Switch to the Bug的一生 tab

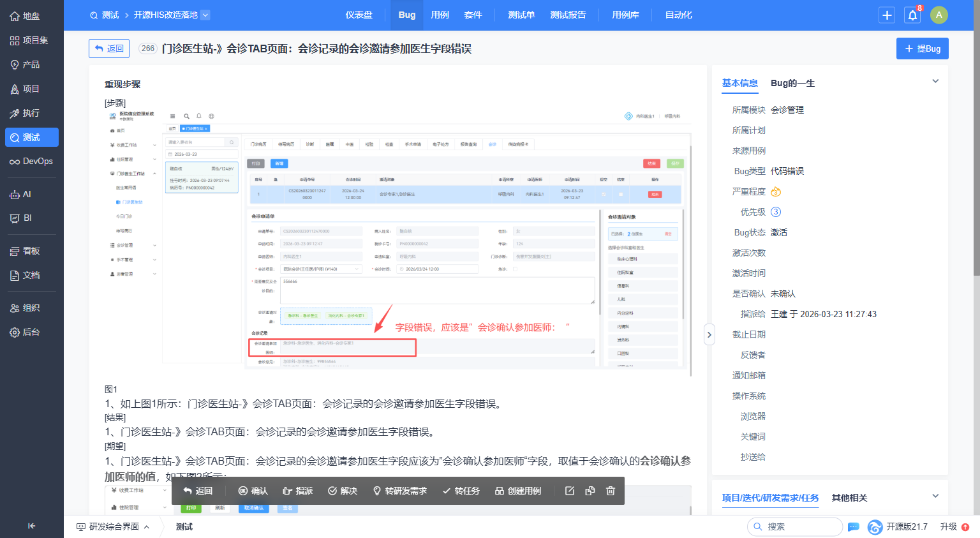[x=792, y=83]
